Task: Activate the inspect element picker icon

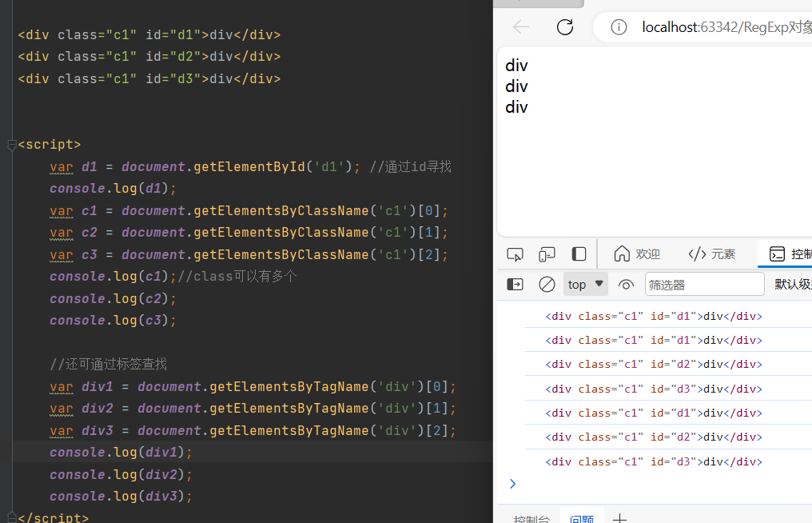Action: tap(515, 254)
